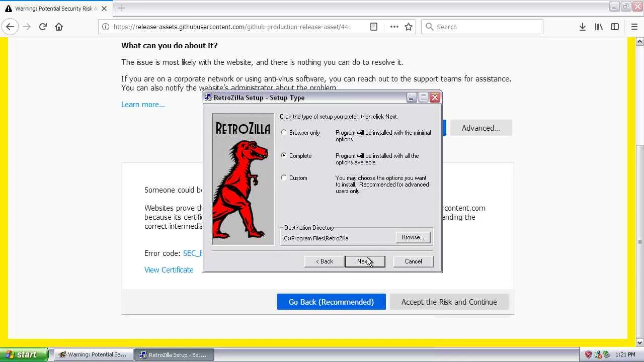Image resolution: width=644 pixels, height=362 pixels.
Task: Open the Firefox downloads panel
Action: tap(582, 27)
